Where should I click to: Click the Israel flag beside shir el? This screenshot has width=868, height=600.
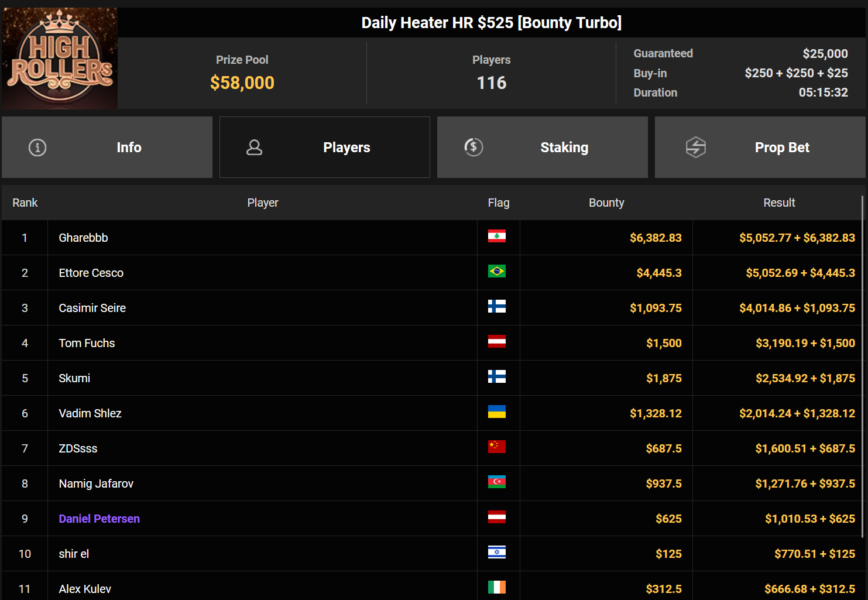[x=496, y=553]
